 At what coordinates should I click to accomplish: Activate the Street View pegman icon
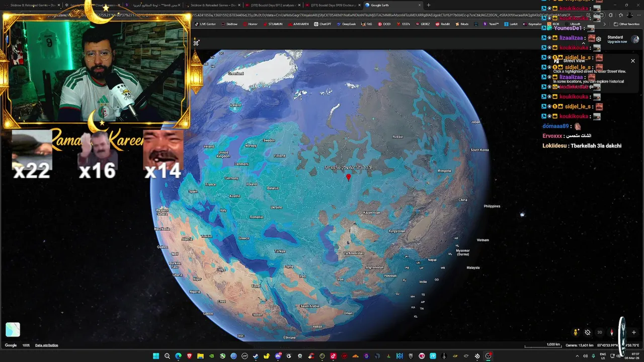click(576, 332)
